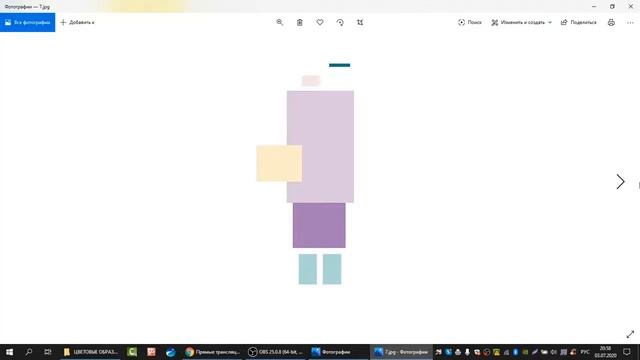
Task: Delete the photo using trash icon
Action: point(300,22)
